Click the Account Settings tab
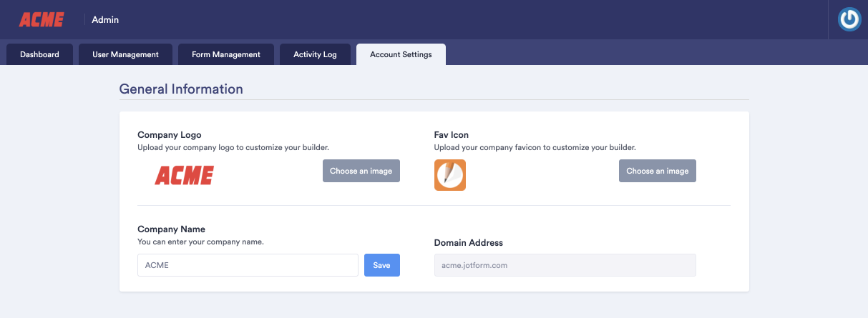 click(401, 54)
